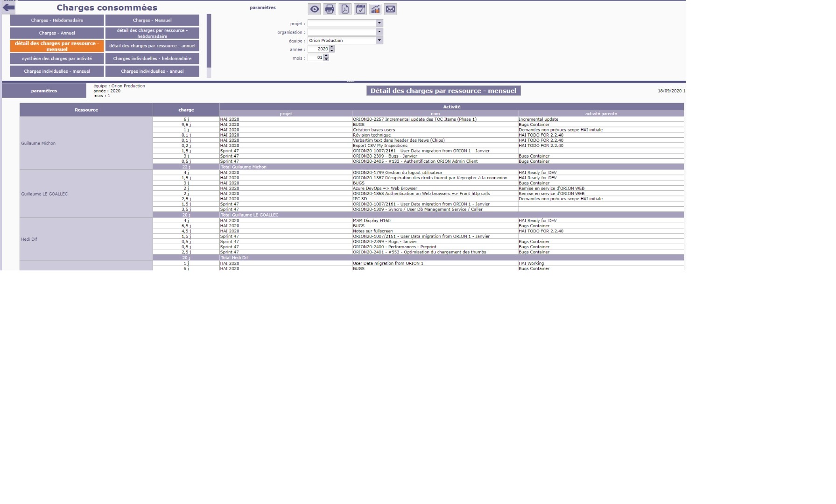Open the projet dropdown
This screenshot has width=836, height=504.
point(379,23)
